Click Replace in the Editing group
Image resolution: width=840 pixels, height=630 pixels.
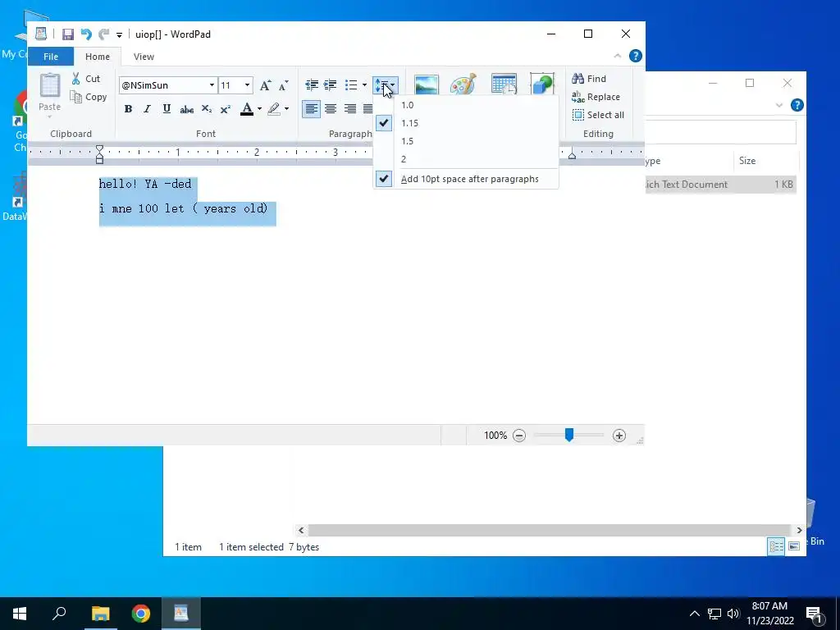pyautogui.click(x=596, y=97)
